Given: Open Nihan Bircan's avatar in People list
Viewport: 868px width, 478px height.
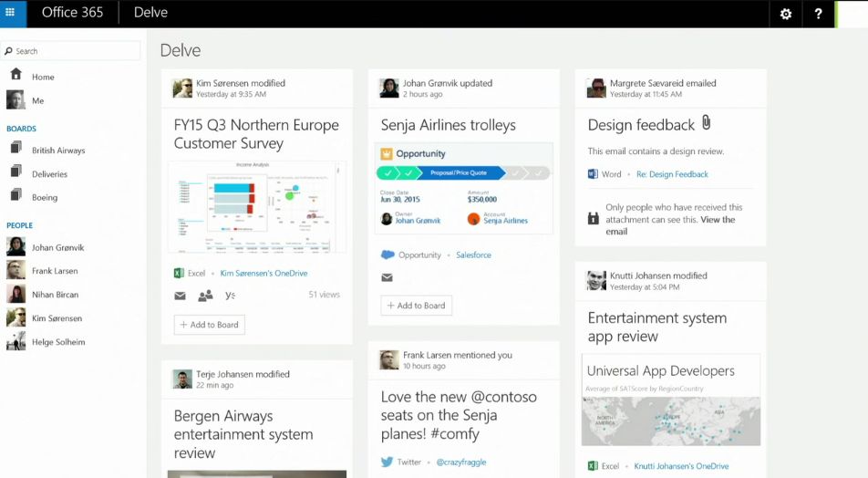Looking at the screenshot, I should pos(15,294).
